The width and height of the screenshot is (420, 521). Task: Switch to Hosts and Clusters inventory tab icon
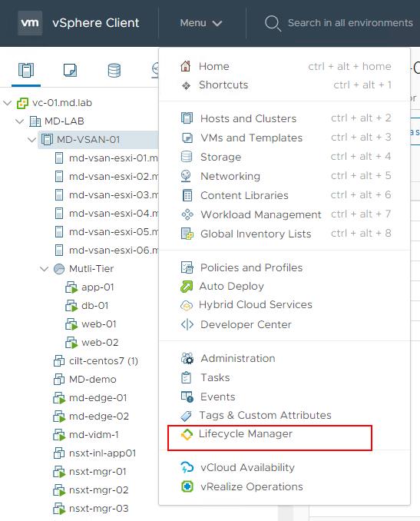26,71
